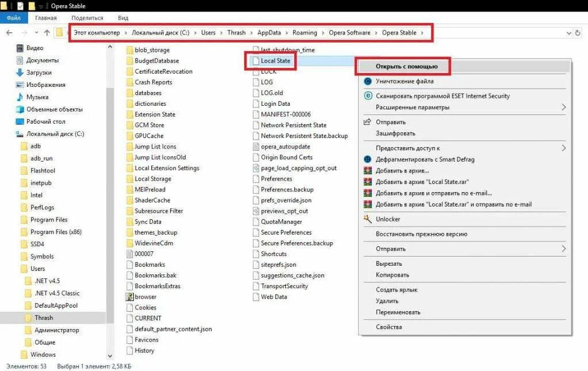Click the Smart Defrag icon in menu
The height and width of the screenshot is (371, 588).
tap(368, 159)
